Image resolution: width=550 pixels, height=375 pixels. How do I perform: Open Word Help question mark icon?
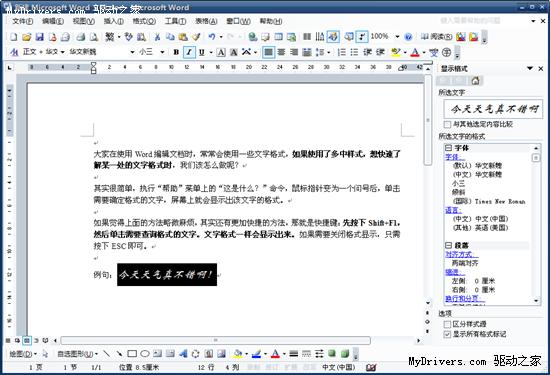coord(408,36)
